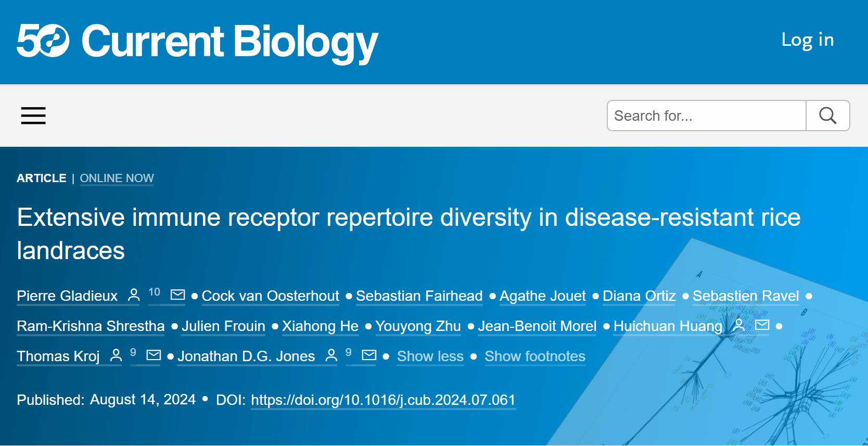Viewport: 868px width, 446px height.
Task: Click Huichuan Huang's person profile icon
Action: pos(739,325)
